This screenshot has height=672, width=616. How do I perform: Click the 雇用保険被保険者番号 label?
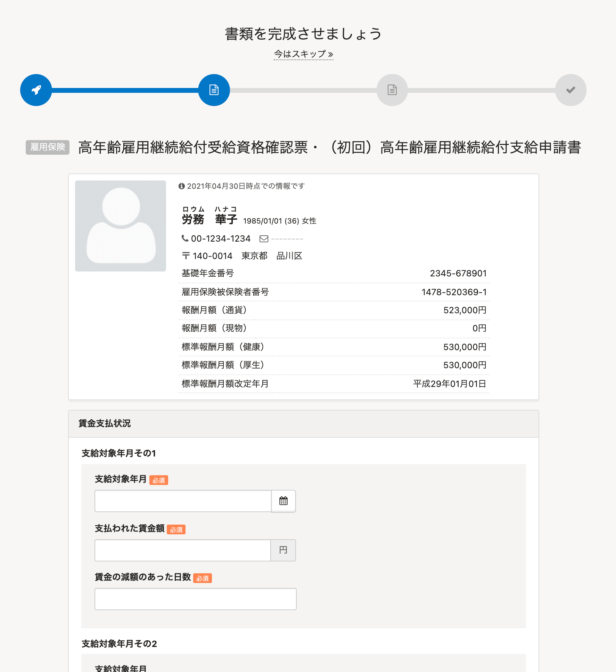[225, 292]
